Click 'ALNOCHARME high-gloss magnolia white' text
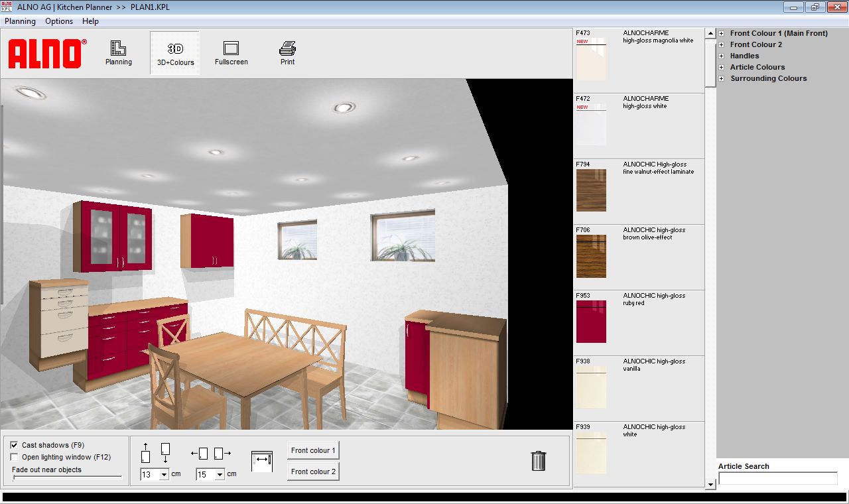 pyautogui.click(x=658, y=36)
